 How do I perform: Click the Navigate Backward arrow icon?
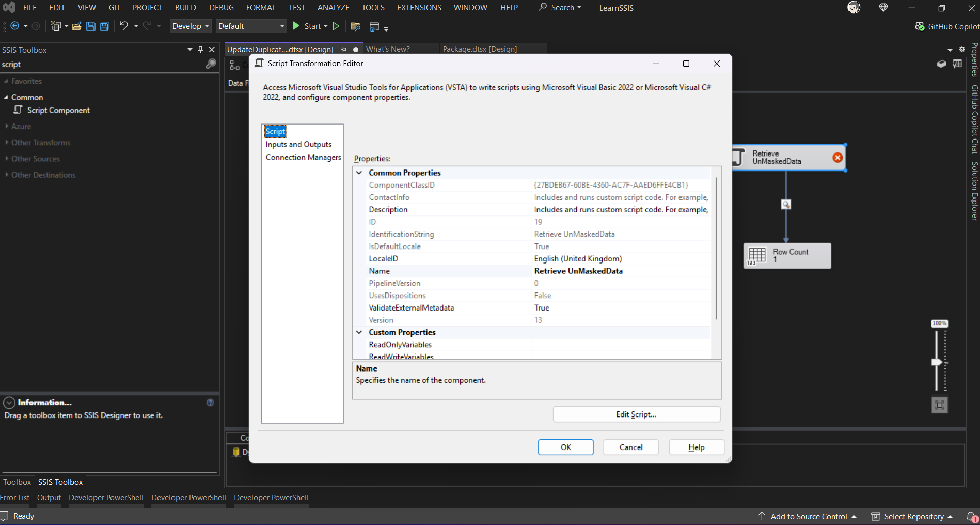tap(14, 26)
